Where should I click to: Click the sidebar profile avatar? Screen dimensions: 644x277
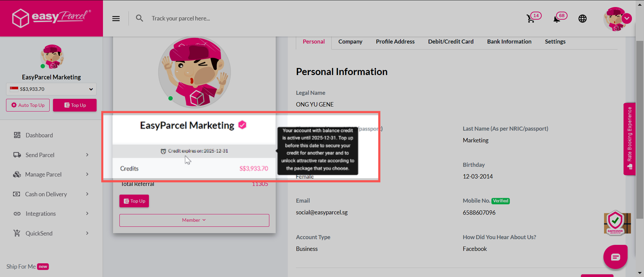tap(52, 57)
